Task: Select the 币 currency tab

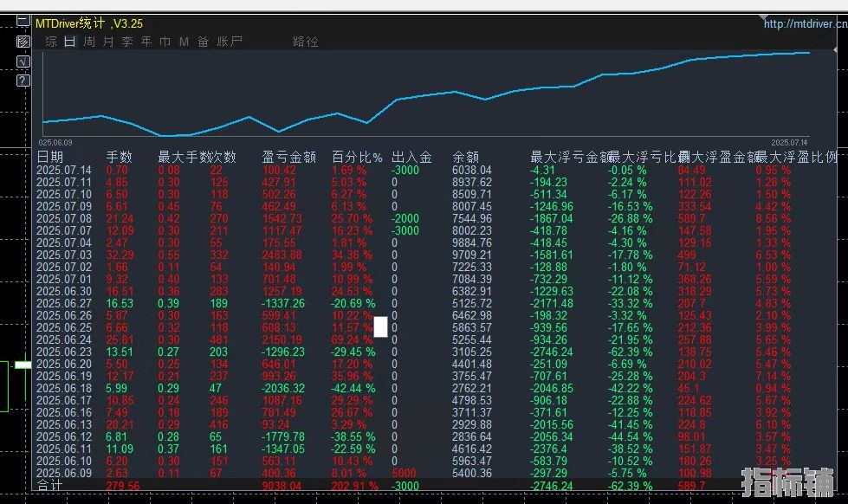Action: (x=165, y=42)
